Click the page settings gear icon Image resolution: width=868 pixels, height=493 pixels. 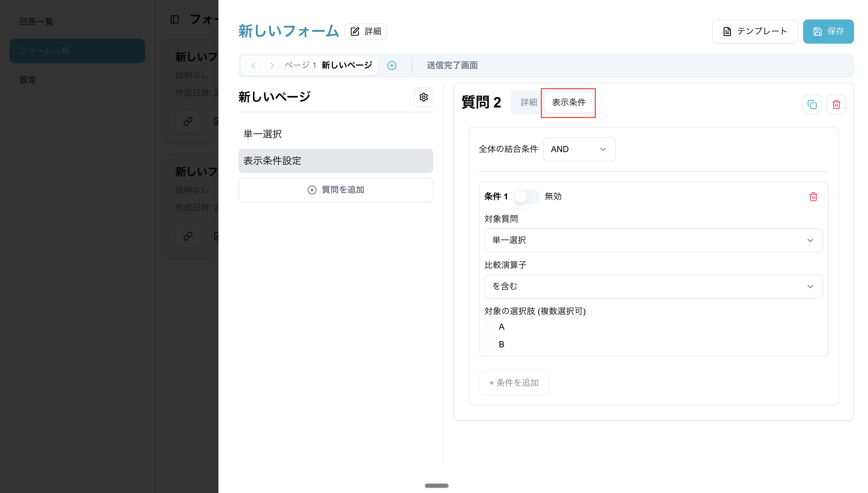pos(423,97)
